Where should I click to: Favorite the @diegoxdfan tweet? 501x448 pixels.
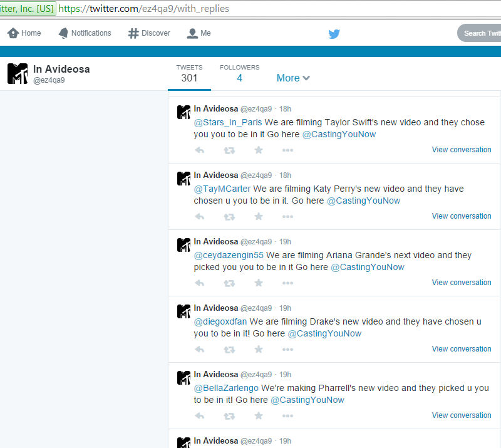(259, 349)
